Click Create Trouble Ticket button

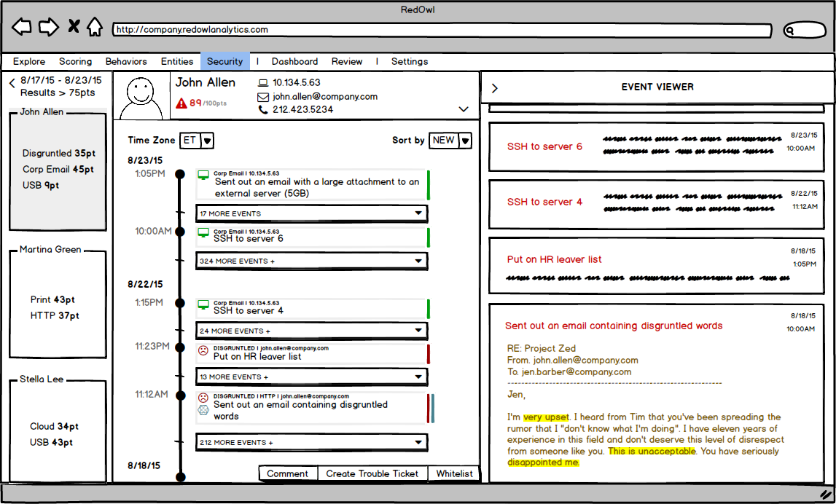tap(372, 473)
